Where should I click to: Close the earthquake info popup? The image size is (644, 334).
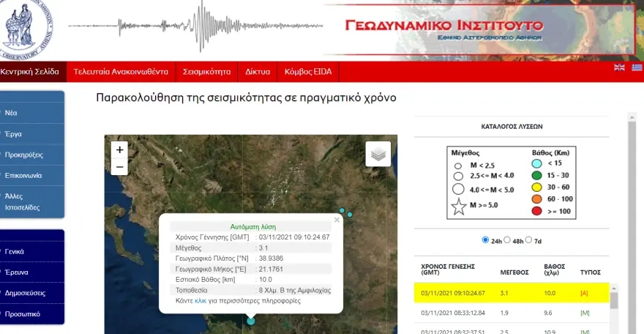pos(337,219)
